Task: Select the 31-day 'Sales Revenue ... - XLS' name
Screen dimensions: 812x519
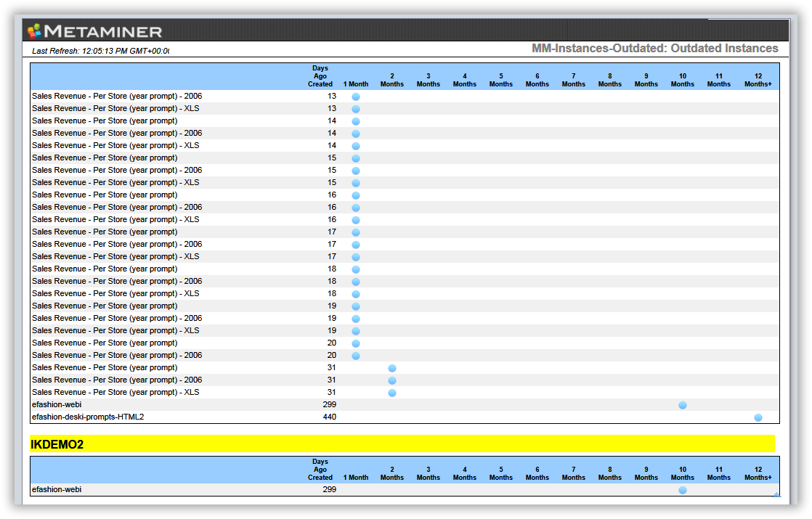Action: (x=115, y=392)
